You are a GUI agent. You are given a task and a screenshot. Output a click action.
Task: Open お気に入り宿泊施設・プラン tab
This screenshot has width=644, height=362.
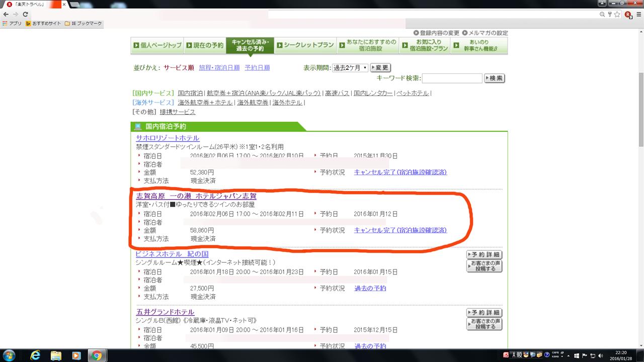point(425,45)
